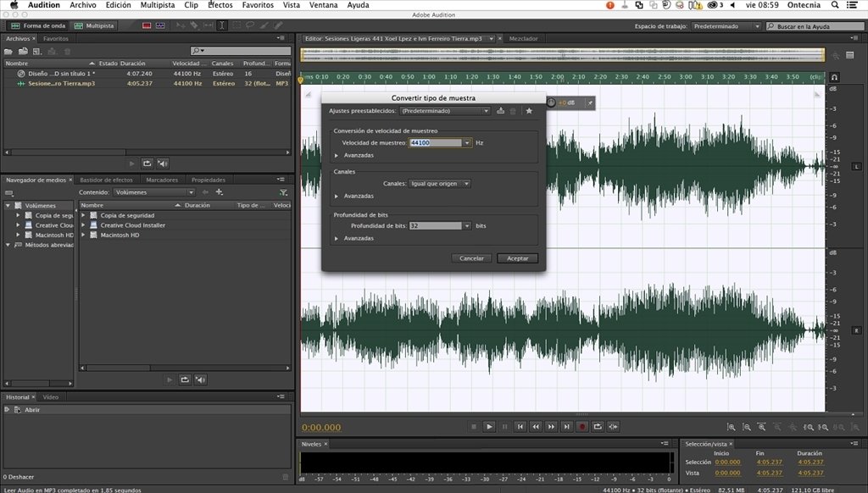Zoom in amplitude in the editor
Image resolution: width=868 pixels, height=493 pixels.
click(732, 427)
